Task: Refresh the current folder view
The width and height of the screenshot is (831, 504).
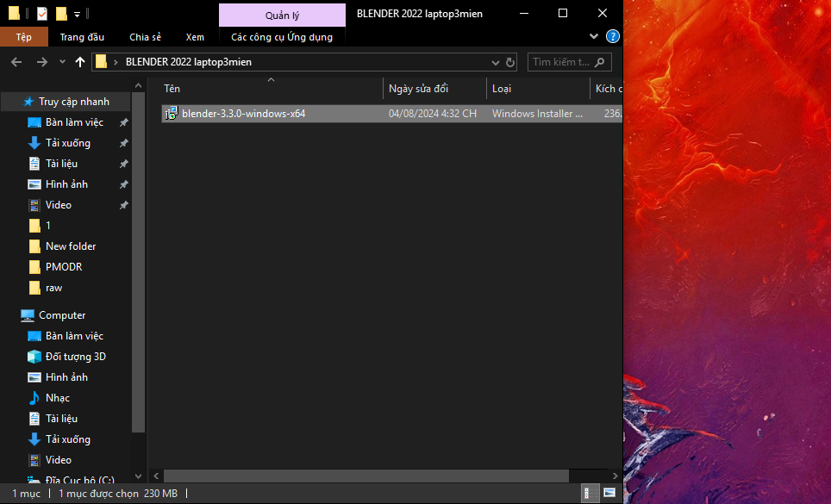Action: click(x=510, y=62)
